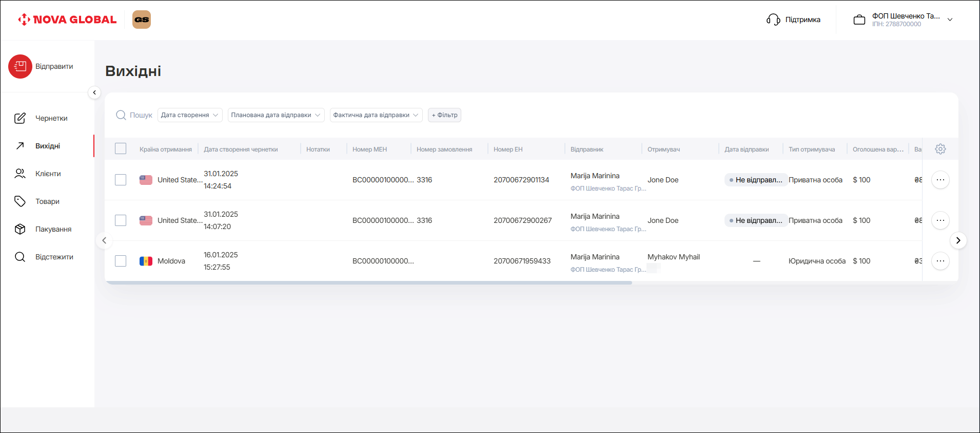Click the + Фільтр button
Screen dimensions: 980x433
point(444,115)
